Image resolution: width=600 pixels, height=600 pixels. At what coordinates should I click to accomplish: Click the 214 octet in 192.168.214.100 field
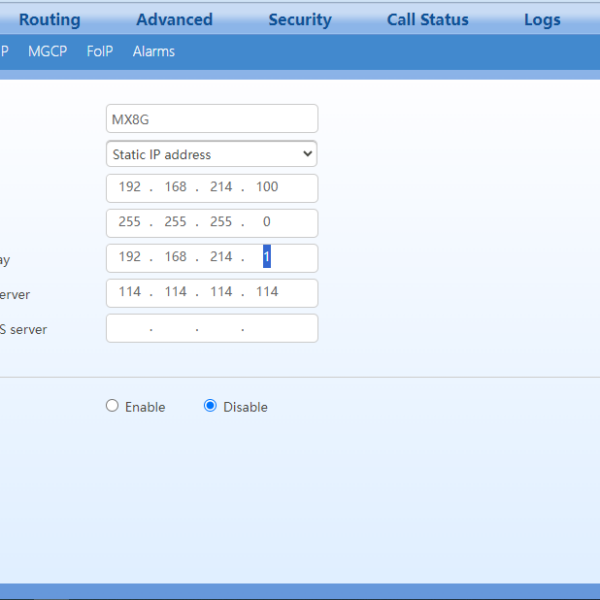coord(221,187)
